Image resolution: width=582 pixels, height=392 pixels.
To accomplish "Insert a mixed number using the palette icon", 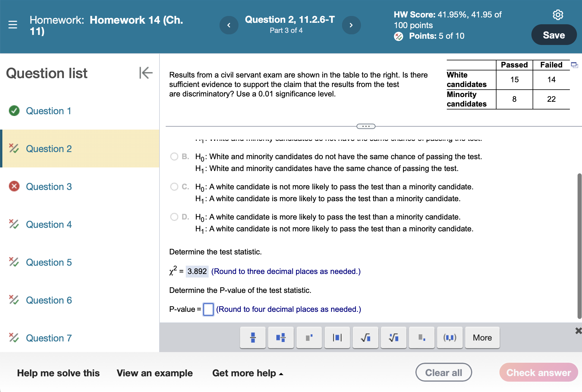I will tap(280, 337).
